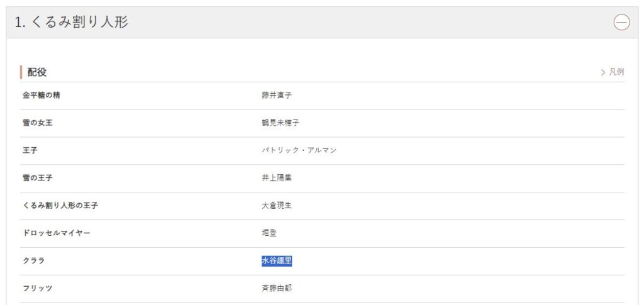644x305 pixels.
Task: Click the performer name パトリック・アルマン
Action: tap(299, 150)
